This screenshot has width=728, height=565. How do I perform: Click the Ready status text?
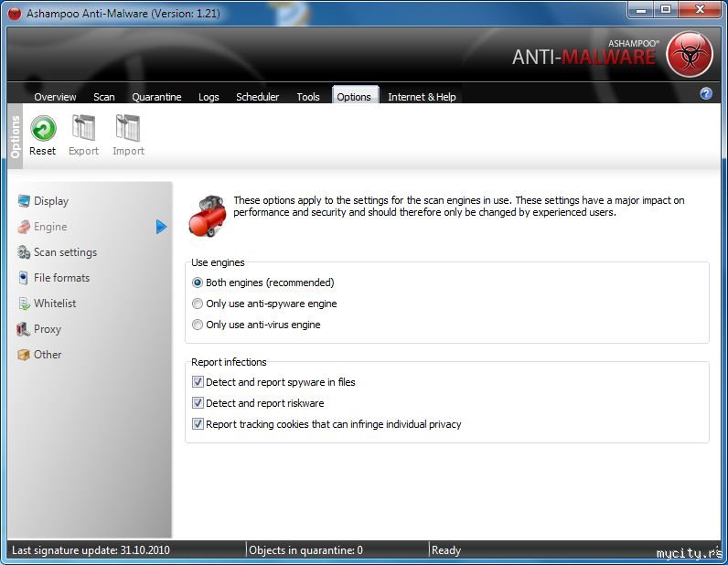click(x=445, y=550)
